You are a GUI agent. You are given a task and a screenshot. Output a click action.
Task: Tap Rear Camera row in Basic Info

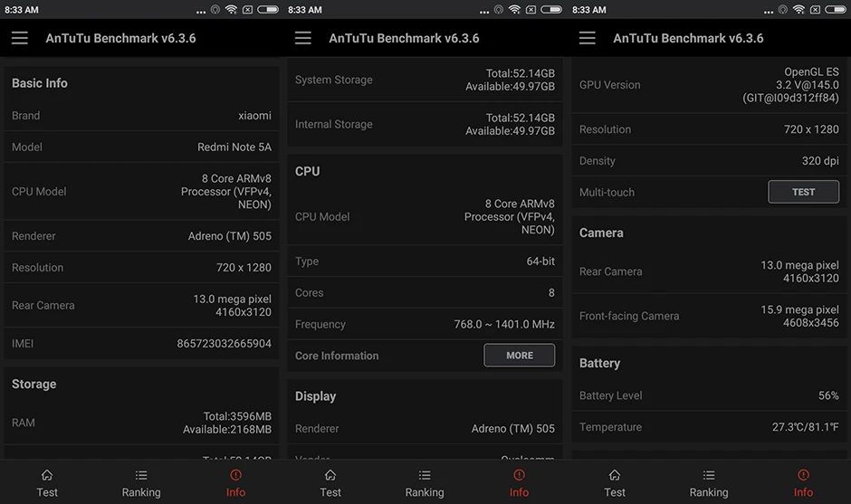tap(141, 306)
